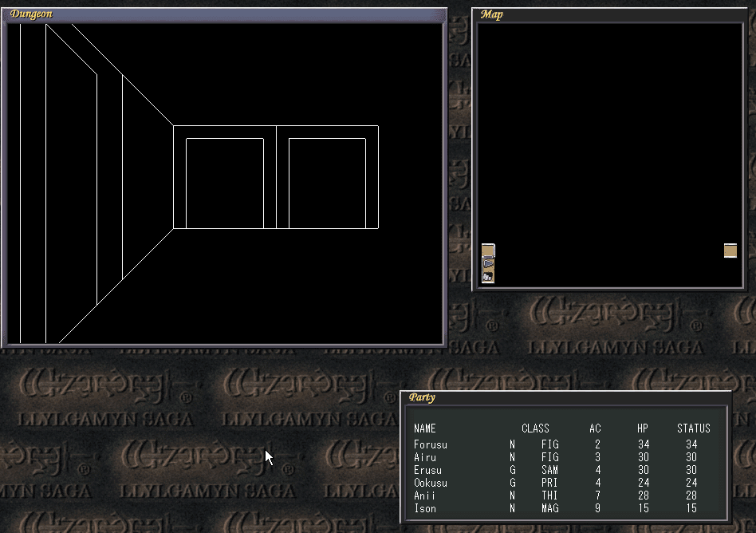
Task: Click the stairs icon on the map
Action: pos(488,276)
